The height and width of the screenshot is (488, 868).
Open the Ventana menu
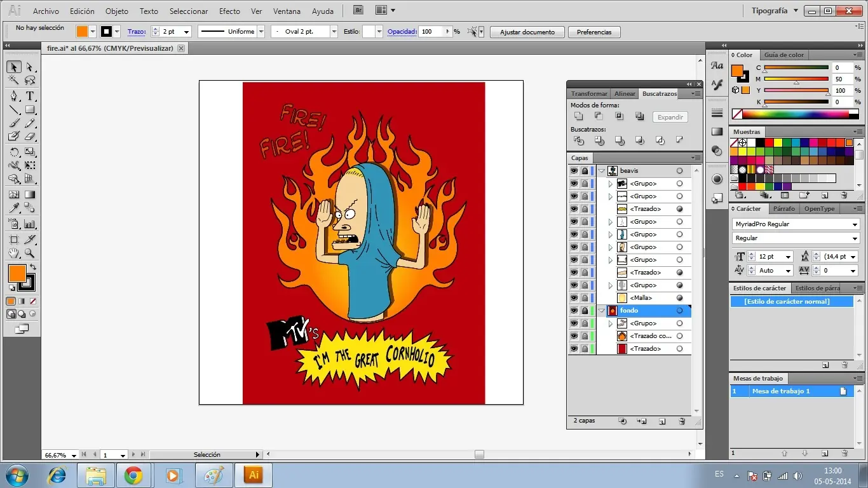(x=287, y=11)
